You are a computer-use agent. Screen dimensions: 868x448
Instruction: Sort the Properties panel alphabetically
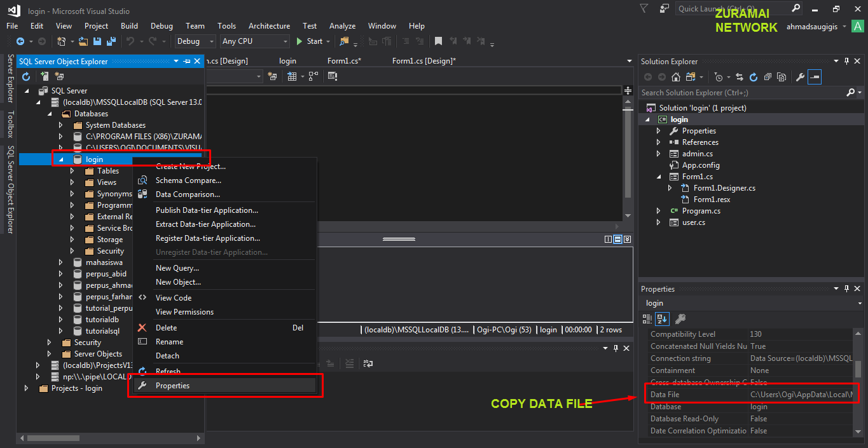click(662, 318)
